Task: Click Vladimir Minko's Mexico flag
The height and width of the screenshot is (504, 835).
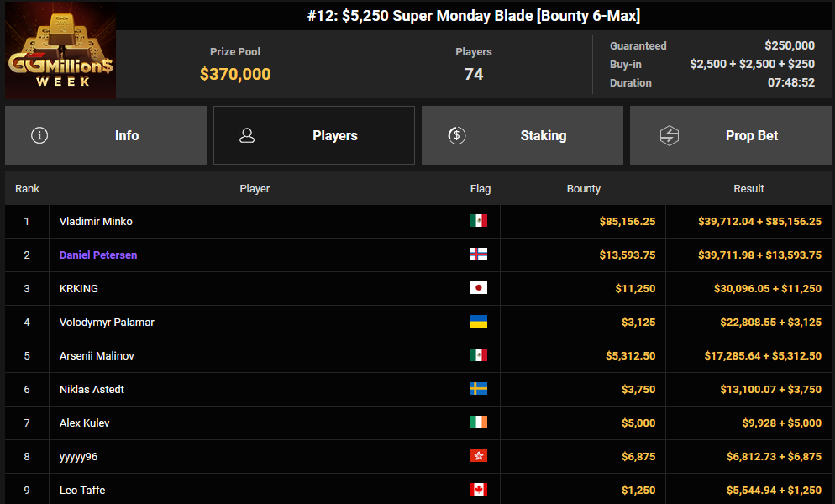Action: (479, 221)
